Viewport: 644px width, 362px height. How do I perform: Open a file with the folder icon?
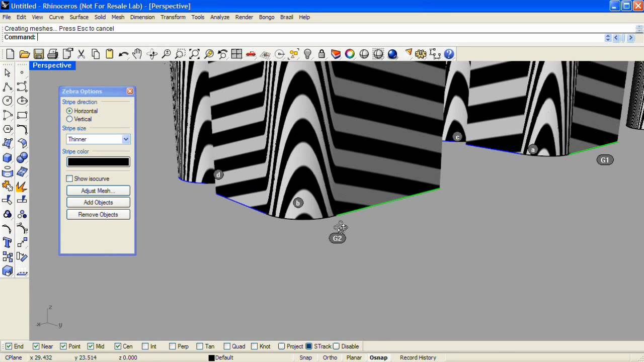pos(24,54)
